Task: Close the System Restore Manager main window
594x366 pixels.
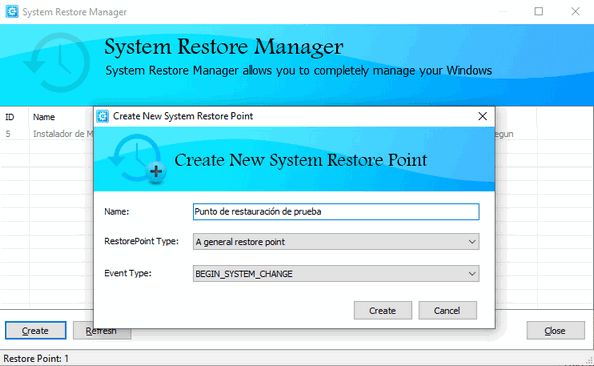Action: (x=575, y=11)
